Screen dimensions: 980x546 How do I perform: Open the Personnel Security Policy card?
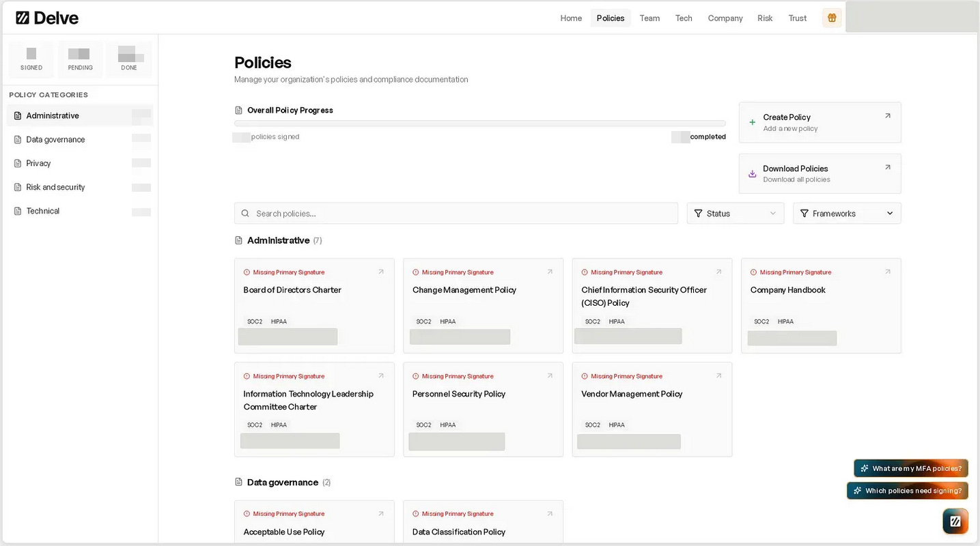pyautogui.click(x=483, y=409)
